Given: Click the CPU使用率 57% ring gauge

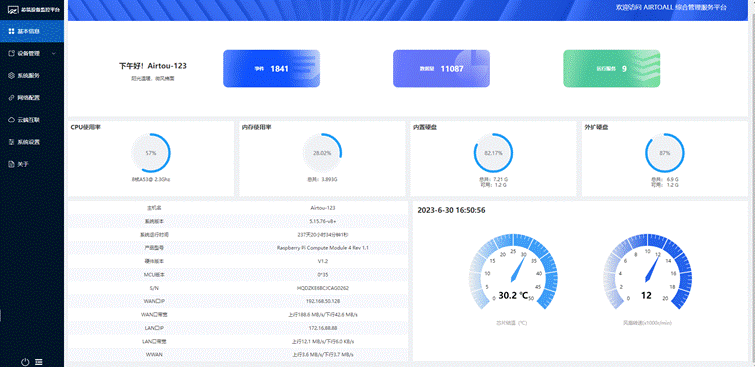Looking at the screenshot, I should (x=151, y=153).
